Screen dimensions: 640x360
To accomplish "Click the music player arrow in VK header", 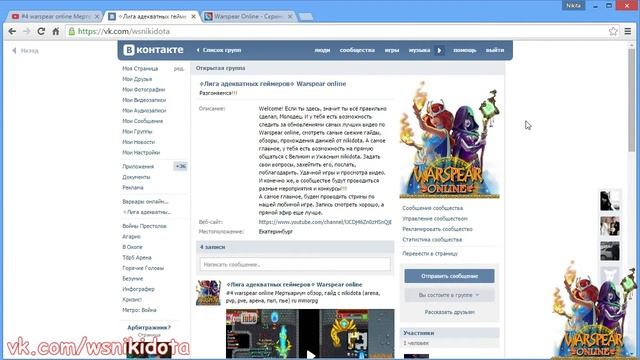I will tap(440, 50).
